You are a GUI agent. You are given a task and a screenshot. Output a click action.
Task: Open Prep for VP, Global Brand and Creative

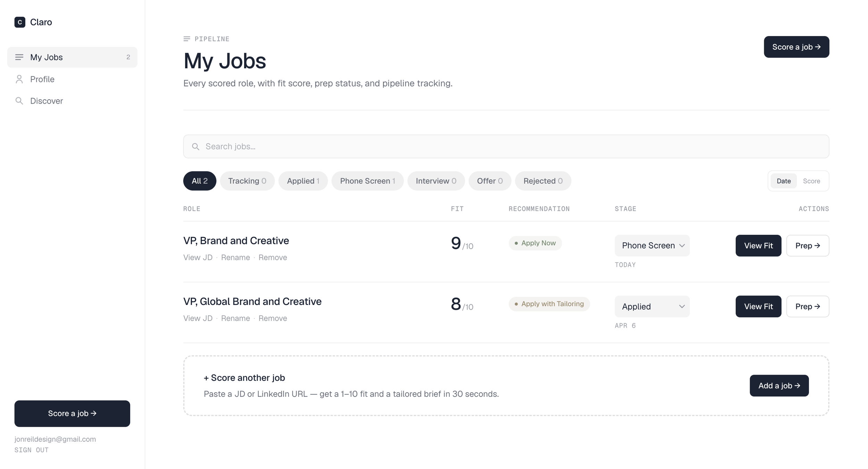point(808,306)
